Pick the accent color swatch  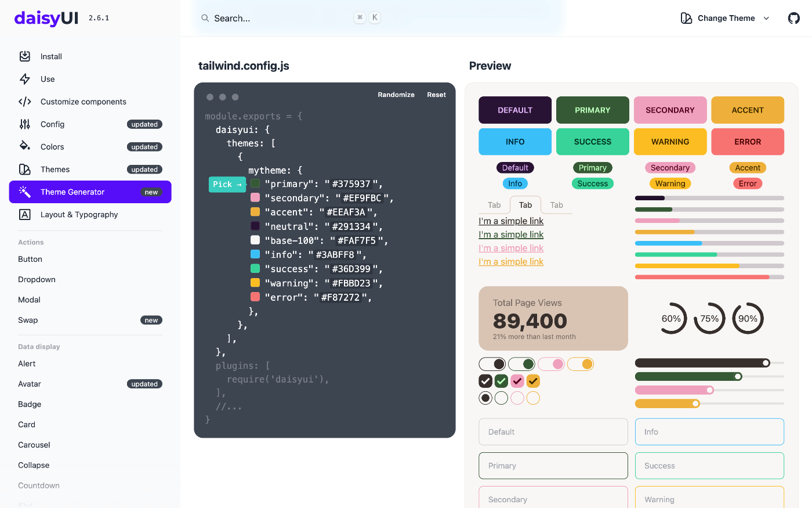(x=255, y=212)
